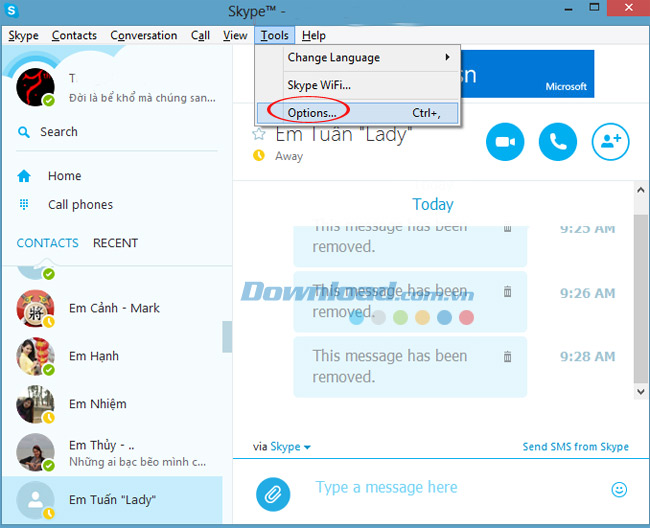Open the View menu

235,36
